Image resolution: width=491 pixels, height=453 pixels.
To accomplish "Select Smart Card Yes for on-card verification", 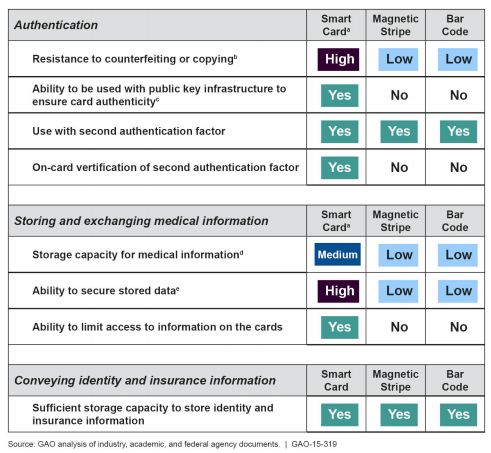I will click(339, 168).
